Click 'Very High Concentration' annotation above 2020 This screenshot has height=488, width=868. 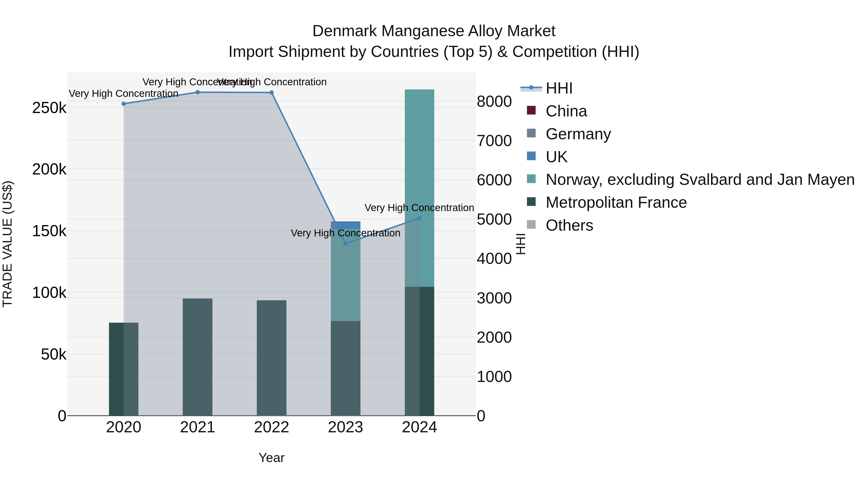tap(124, 93)
